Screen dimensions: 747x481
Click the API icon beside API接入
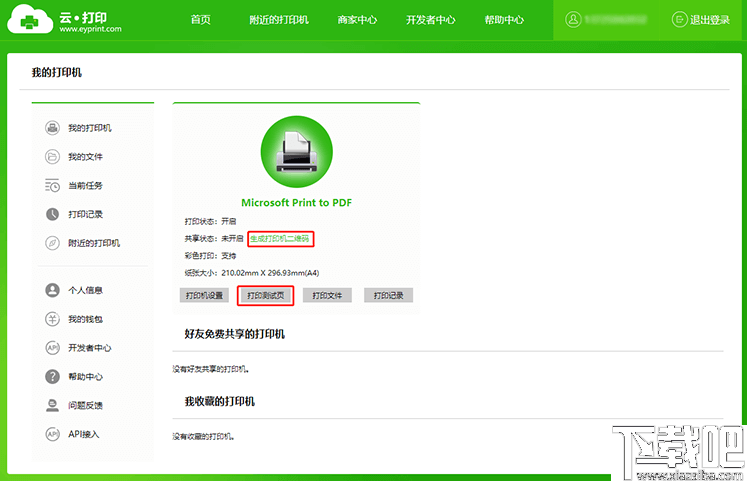pyautogui.click(x=52, y=434)
